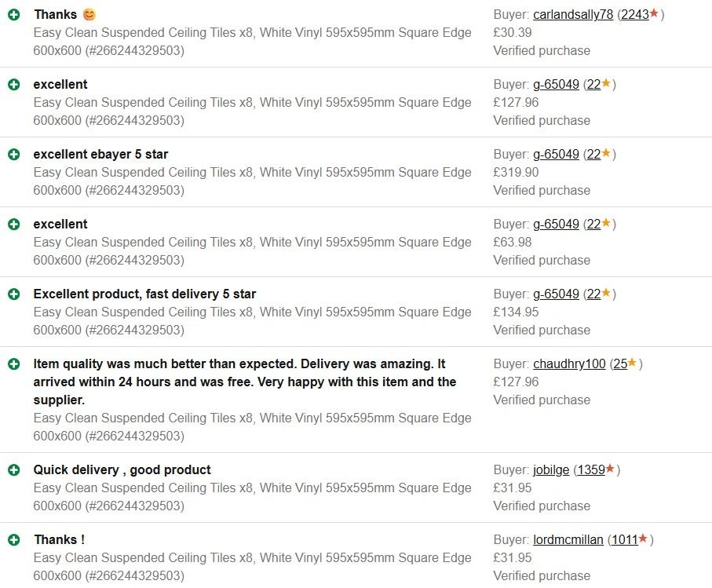
Task: Click positive icon next to "excellent ebayer 5 star"
Action: [x=13, y=155]
